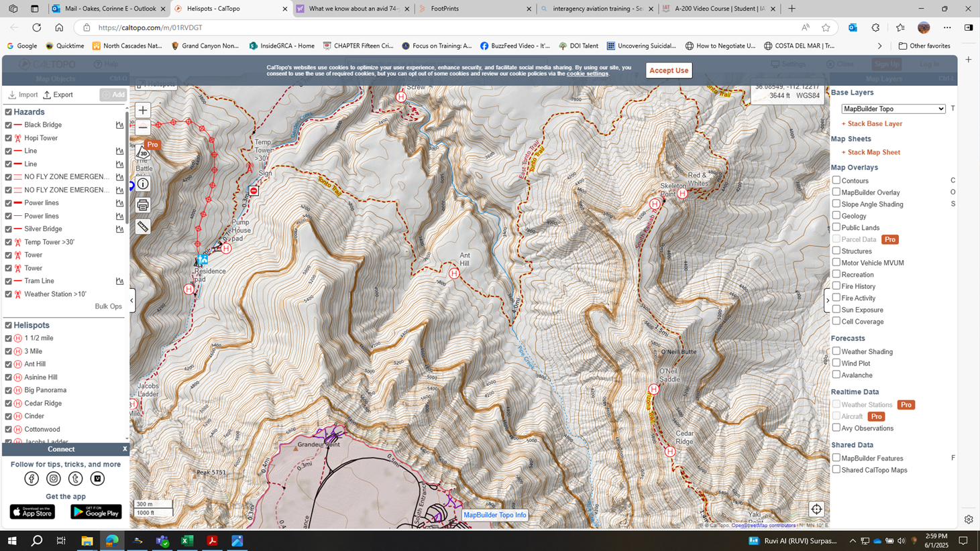Collapse the left panel with arrow handle
This screenshot has width=980, height=551.
pos(131,300)
